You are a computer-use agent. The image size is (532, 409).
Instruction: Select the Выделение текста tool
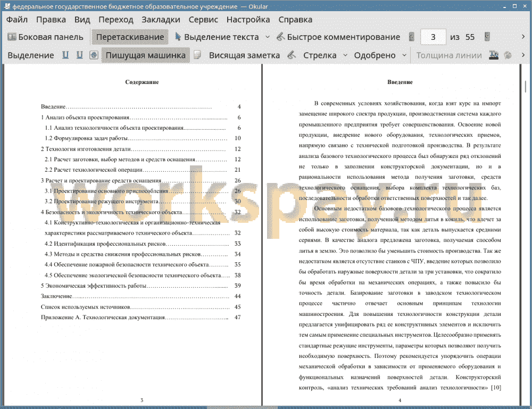coord(217,37)
